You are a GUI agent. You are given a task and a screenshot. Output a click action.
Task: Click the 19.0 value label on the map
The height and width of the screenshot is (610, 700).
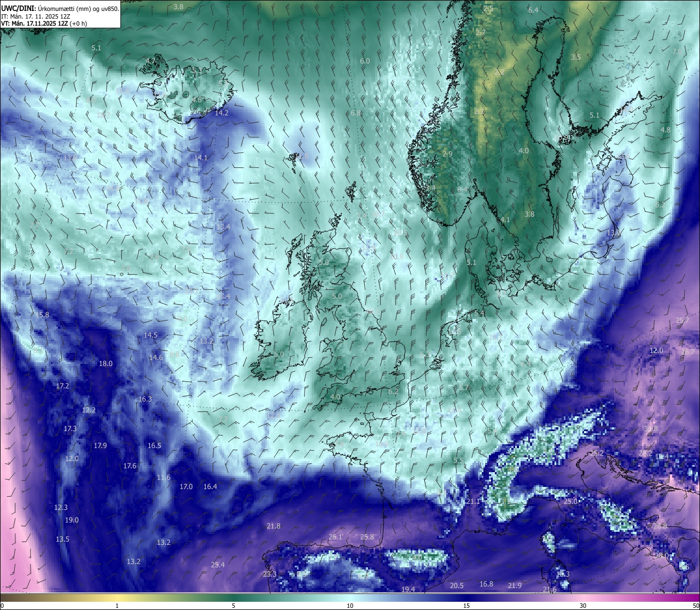(72, 520)
